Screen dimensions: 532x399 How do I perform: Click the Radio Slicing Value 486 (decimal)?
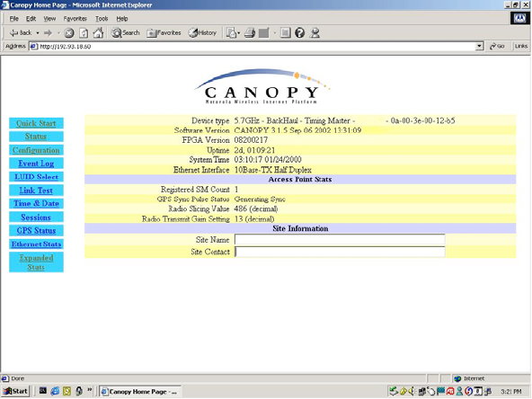[256, 209]
